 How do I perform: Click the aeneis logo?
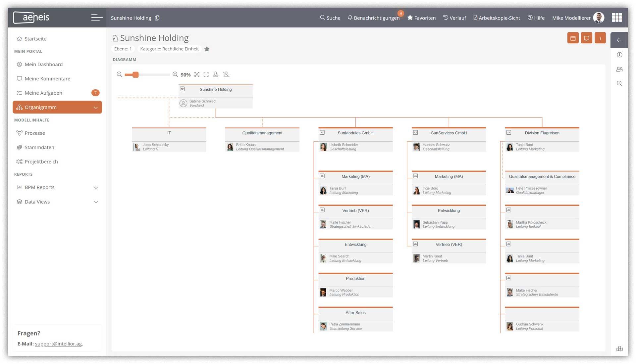pos(32,18)
